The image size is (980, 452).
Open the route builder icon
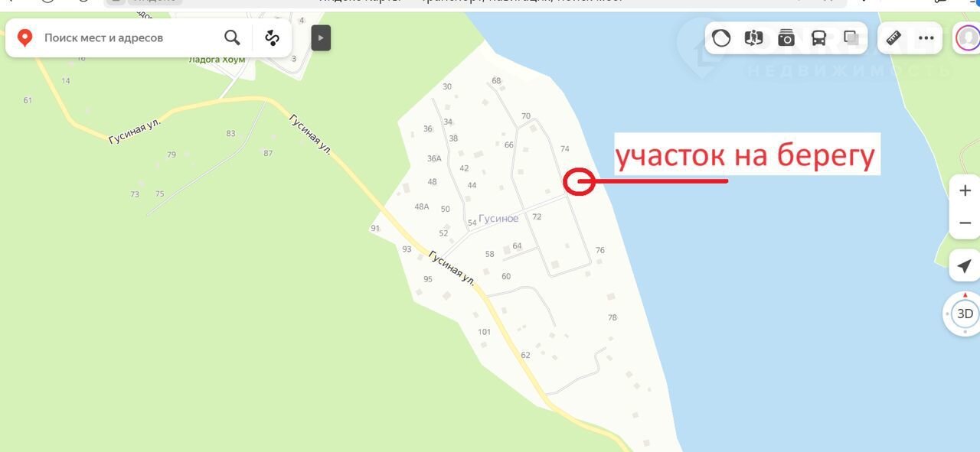[x=272, y=37]
